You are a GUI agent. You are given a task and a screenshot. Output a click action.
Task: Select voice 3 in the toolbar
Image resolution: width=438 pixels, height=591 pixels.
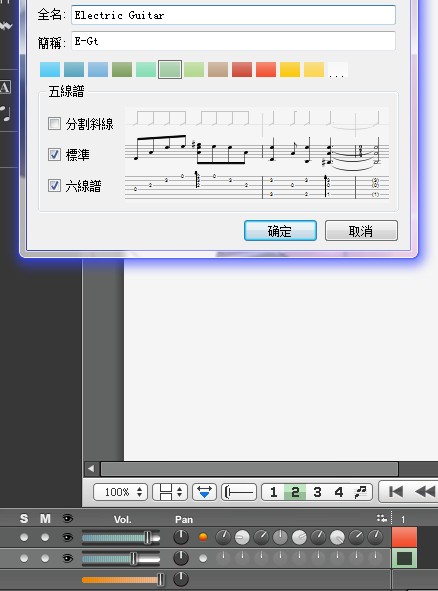coord(317,492)
